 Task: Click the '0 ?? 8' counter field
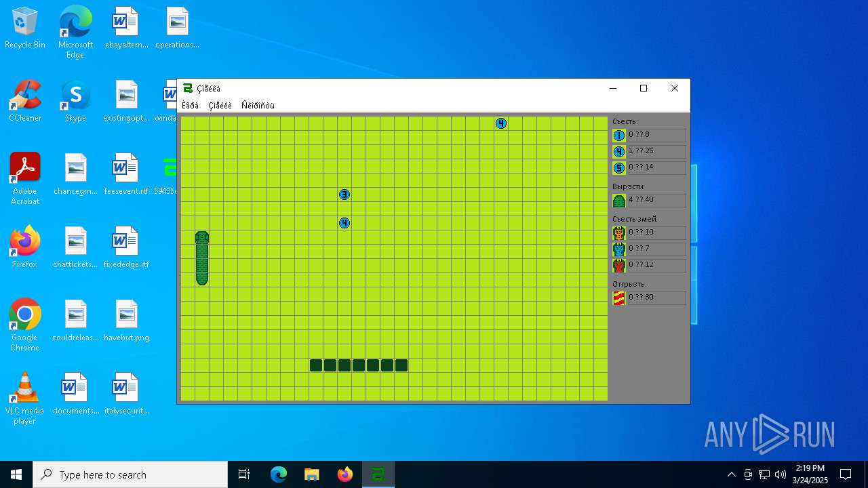656,136
